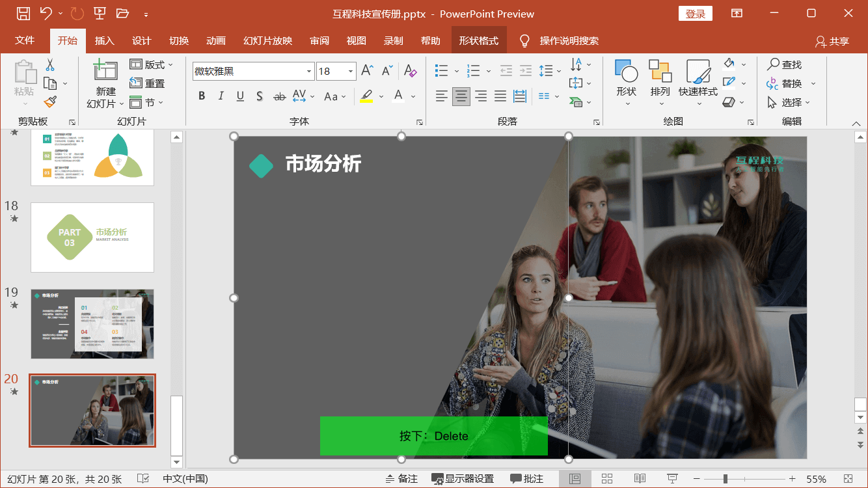This screenshot has height=488, width=868.
Task: Click the 共享 Share button
Action: 832,41
